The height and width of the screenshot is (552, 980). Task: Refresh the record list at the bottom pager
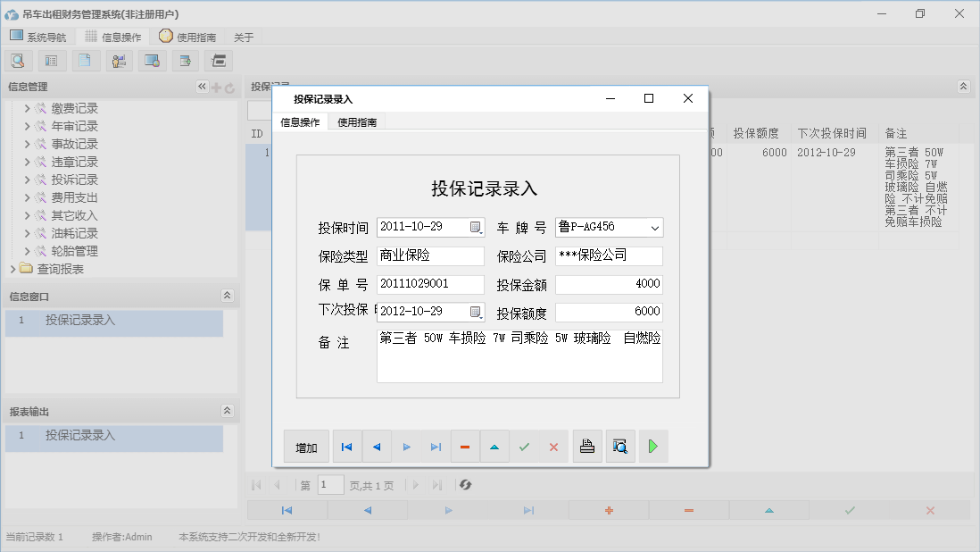[x=464, y=485]
